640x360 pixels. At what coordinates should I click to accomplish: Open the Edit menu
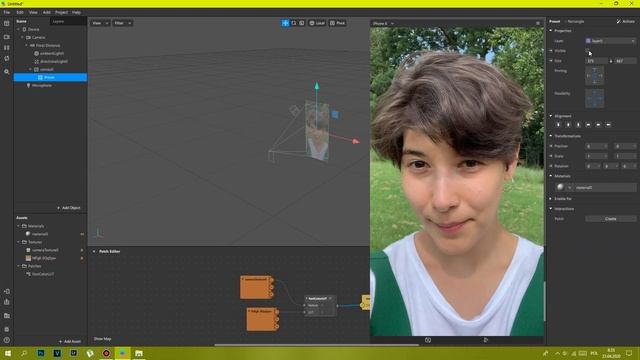click(20, 12)
